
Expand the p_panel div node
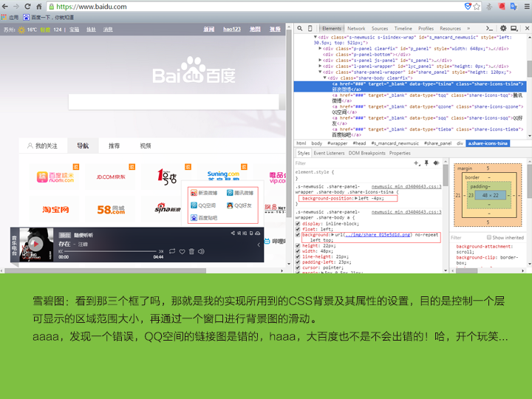click(x=320, y=49)
